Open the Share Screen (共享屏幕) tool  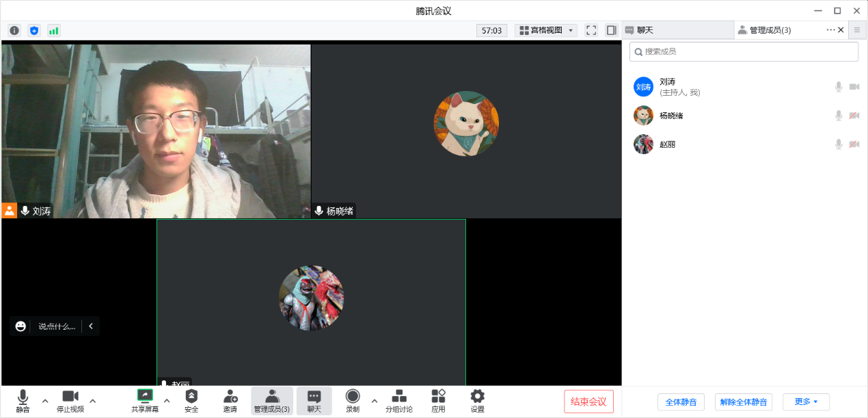(x=145, y=400)
